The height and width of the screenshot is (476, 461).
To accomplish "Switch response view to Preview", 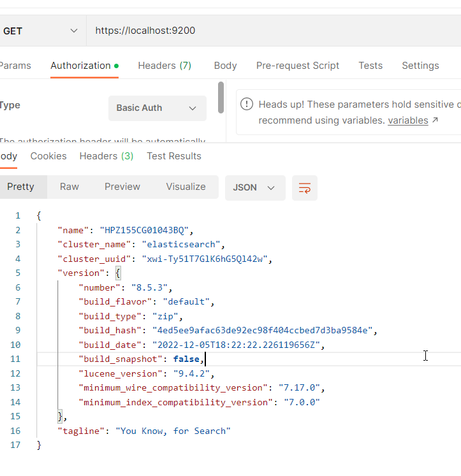I will click(122, 187).
